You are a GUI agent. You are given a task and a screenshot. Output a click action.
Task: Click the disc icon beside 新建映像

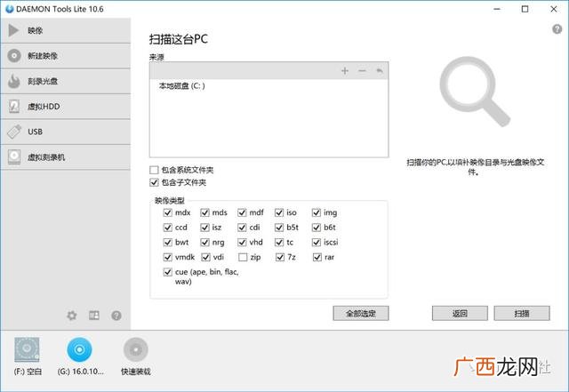tap(14, 56)
